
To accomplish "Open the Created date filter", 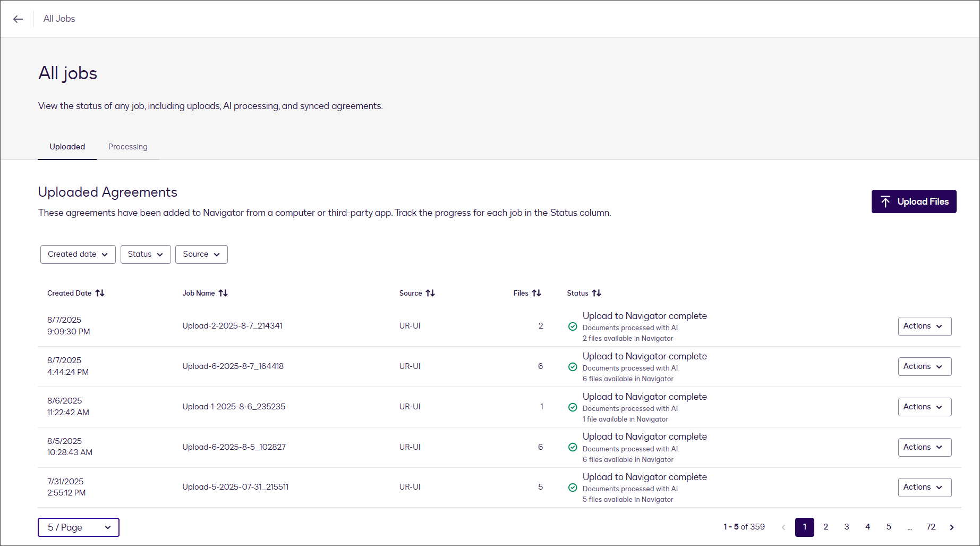I will [78, 254].
